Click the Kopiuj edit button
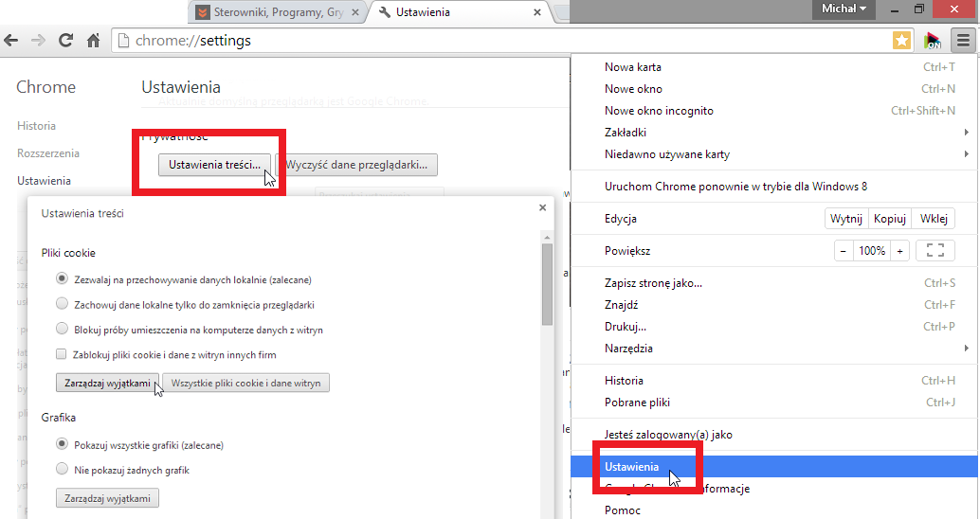The width and height of the screenshot is (980, 519). click(890, 219)
